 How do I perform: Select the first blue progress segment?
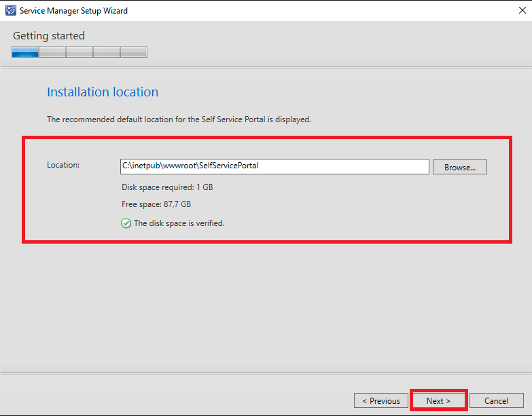click(x=25, y=52)
